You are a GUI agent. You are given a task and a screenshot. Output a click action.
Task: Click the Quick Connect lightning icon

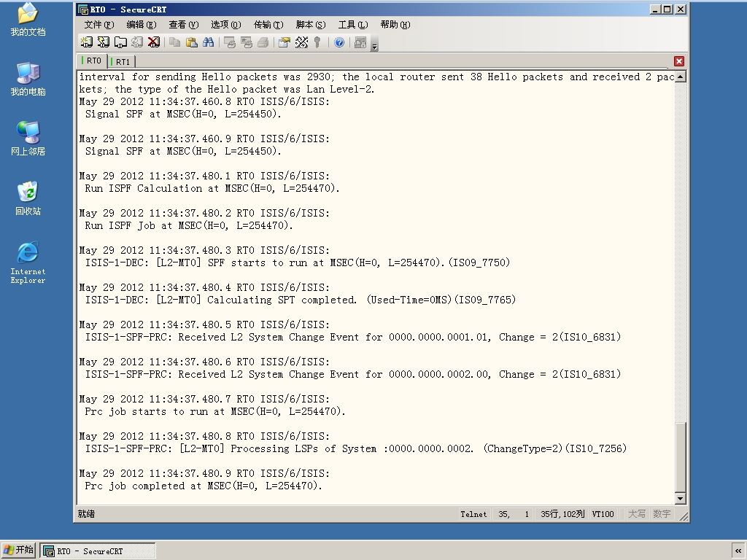pos(104,42)
